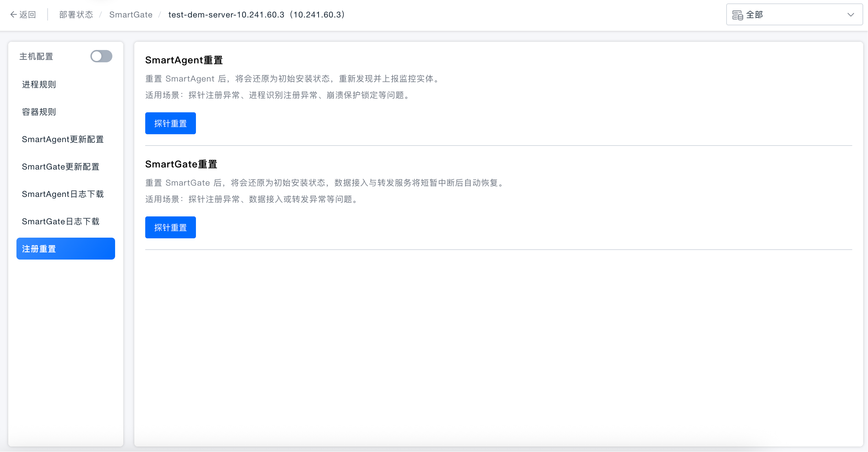
Task: Click the test-dem-server-10.241.60.3 breadcrumb text
Action: pos(257,14)
